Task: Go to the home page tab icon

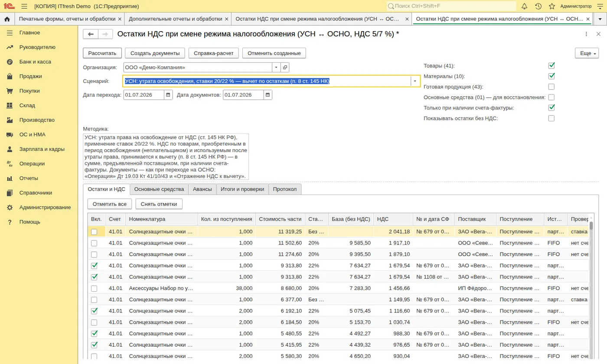Action: coord(7,19)
